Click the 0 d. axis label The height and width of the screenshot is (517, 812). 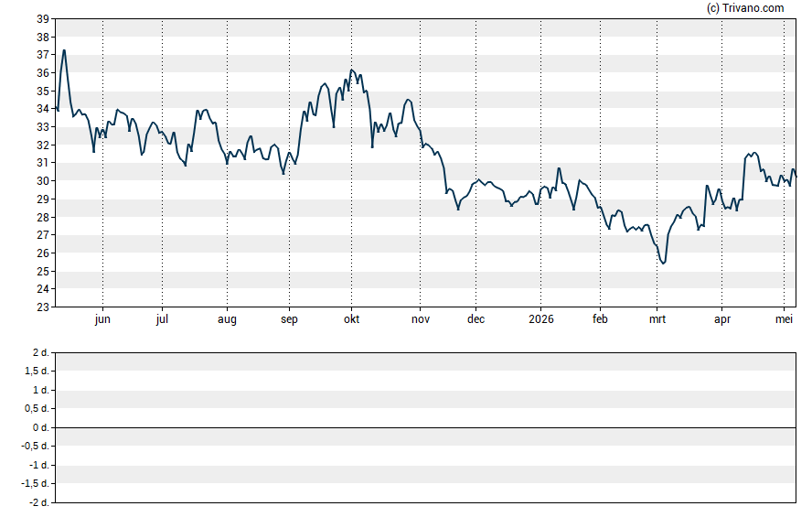point(41,427)
